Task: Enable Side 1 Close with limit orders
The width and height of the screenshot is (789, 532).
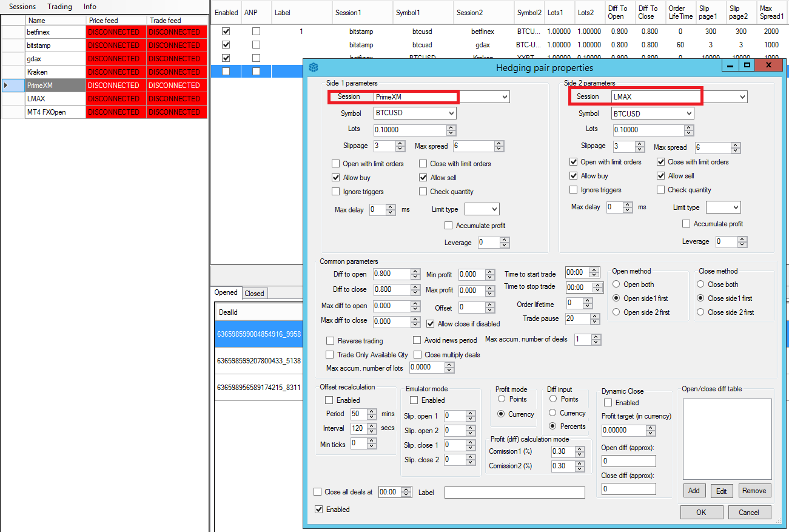Action: (423, 164)
